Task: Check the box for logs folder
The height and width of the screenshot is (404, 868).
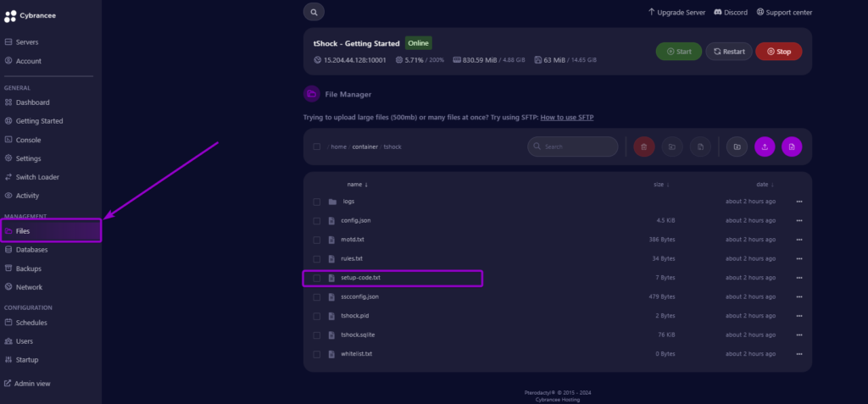Action: pos(317,202)
